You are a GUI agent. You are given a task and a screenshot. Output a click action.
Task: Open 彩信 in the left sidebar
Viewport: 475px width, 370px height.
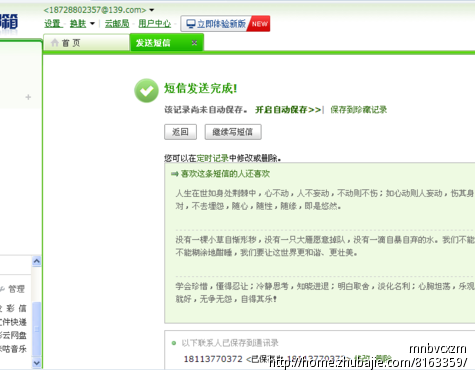(x=16, y=308)
